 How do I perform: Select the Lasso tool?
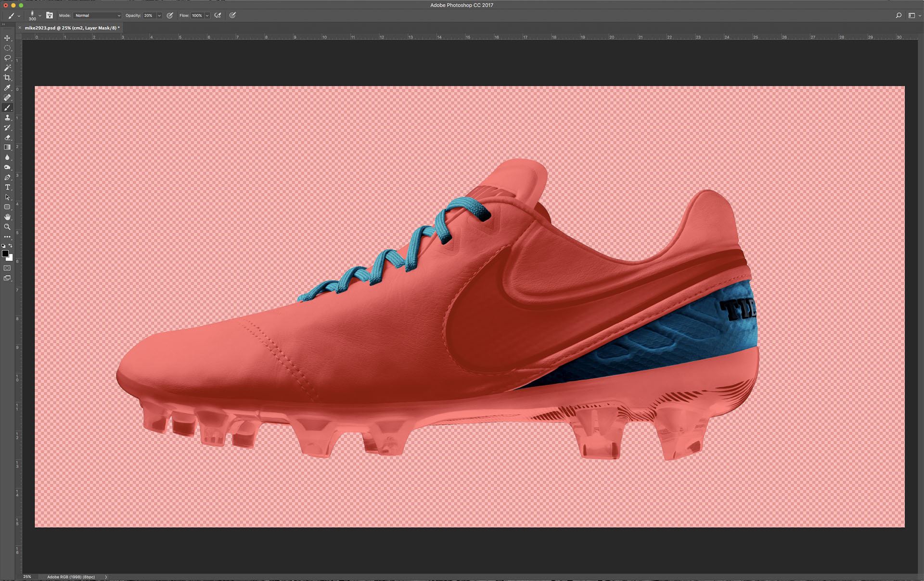pos(7,58)
